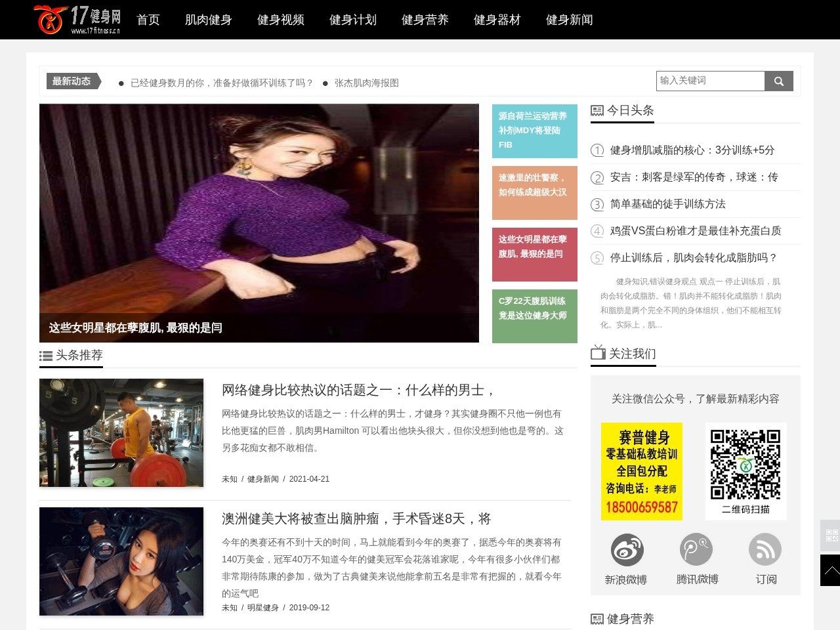This screenshot has height=630, width=840.
Task: Click the 澳洲健美大将 article thumbnail
Action: [121, 561]
